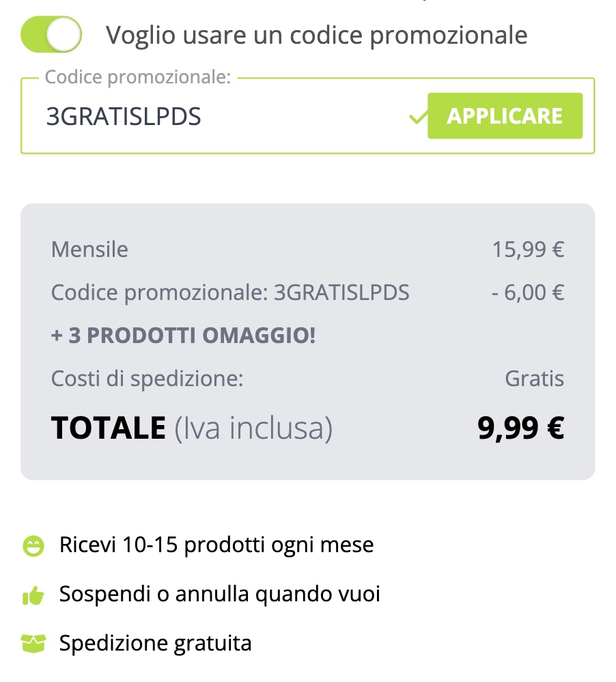Click the thumbs-up icon
The image size is (616, 682).
(33, 595)
